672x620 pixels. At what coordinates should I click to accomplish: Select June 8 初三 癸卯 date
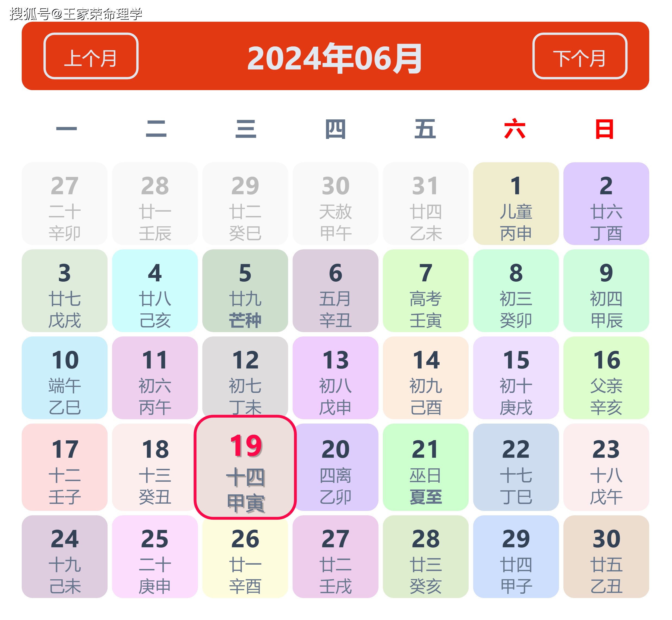pyautogui.click(x=516, y=291)
